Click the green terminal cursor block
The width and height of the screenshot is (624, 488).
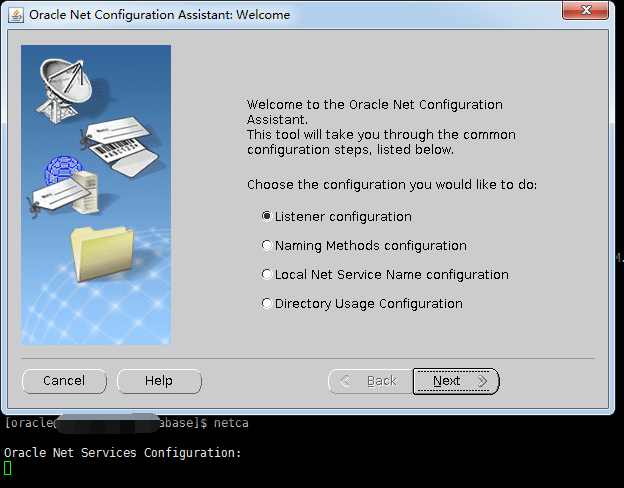[x=8, y=468]
